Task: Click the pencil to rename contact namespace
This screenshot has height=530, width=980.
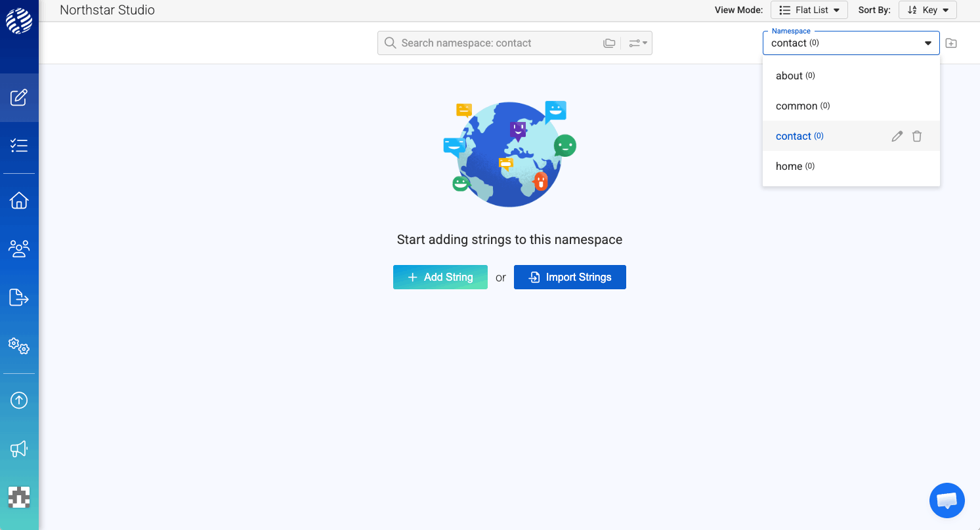Action: click(x=897, y=136)
